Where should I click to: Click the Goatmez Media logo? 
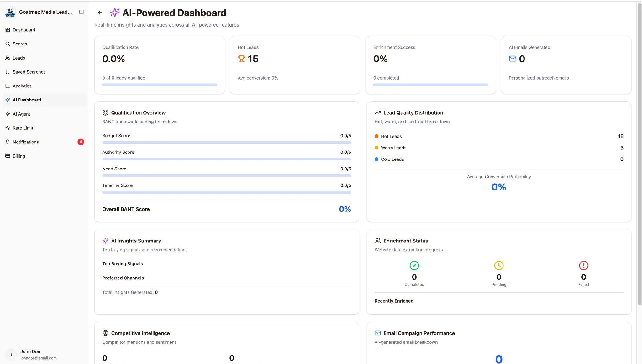pos(10,12)
